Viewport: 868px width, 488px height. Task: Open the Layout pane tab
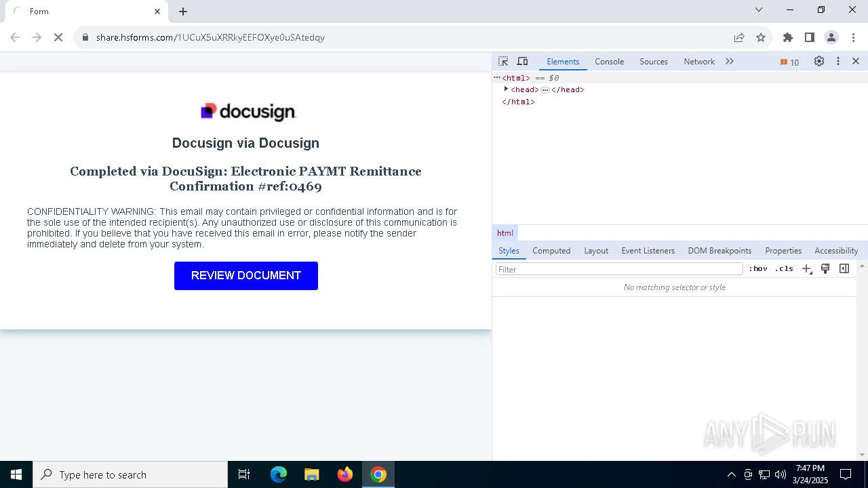pyautogui.click(x=596, y=250)
